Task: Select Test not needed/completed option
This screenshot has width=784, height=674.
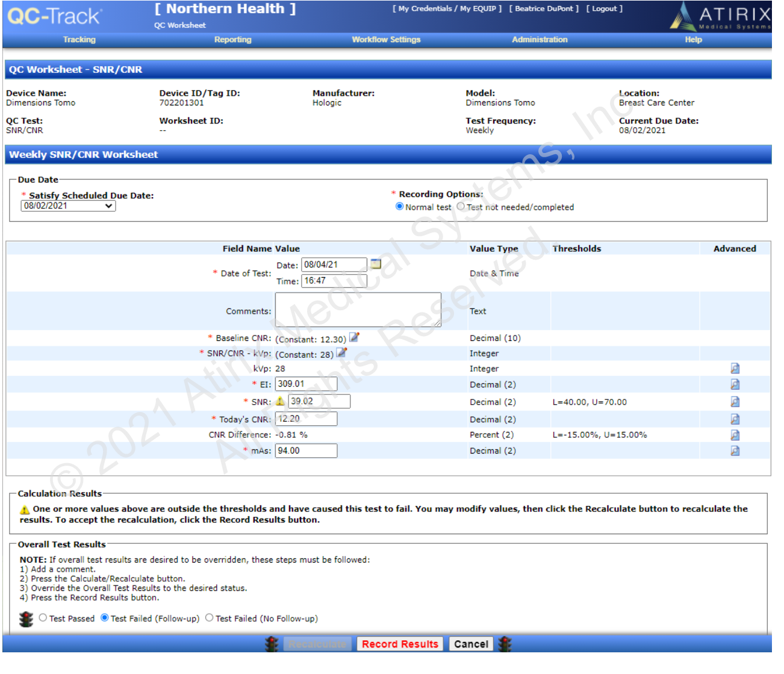Action: (461, 207)
